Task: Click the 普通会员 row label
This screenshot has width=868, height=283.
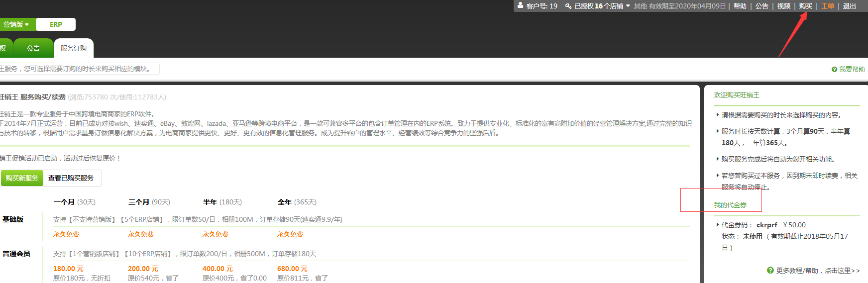Action: tap(16, 254)
